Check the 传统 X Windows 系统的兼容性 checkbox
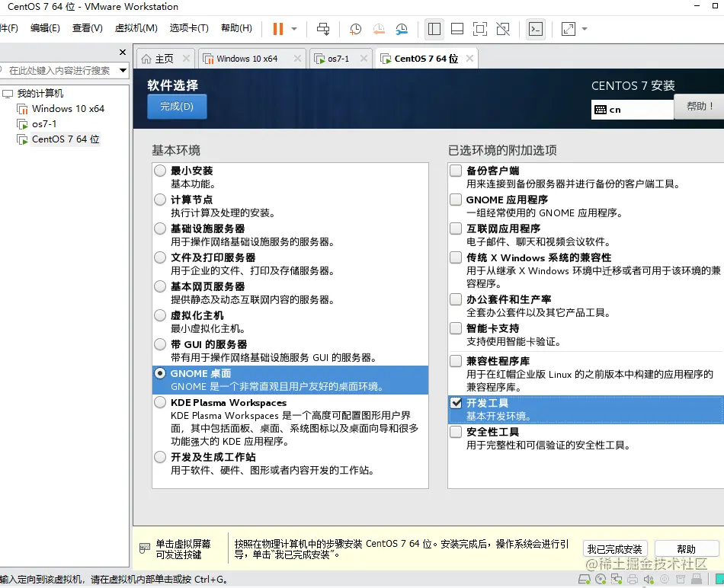This screenshot has width=724, height=588. [x=456, y=257]
